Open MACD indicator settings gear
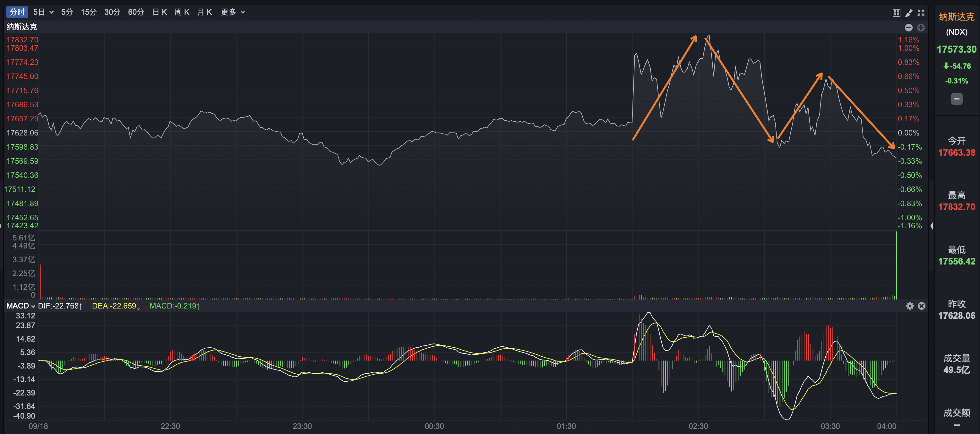Screen dimensions: 980x434 pos(910,306)
